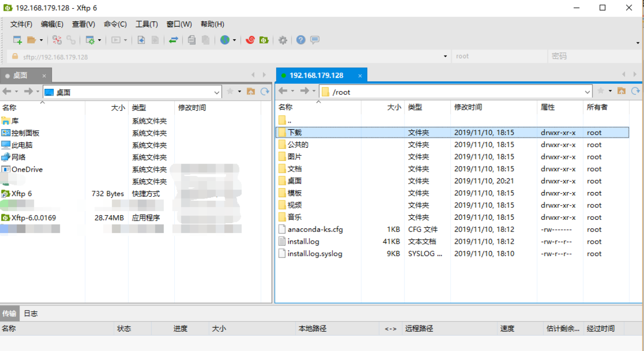Close the 192.168.179.128 session tab
The image size is (644, 351).
point(360,76)
